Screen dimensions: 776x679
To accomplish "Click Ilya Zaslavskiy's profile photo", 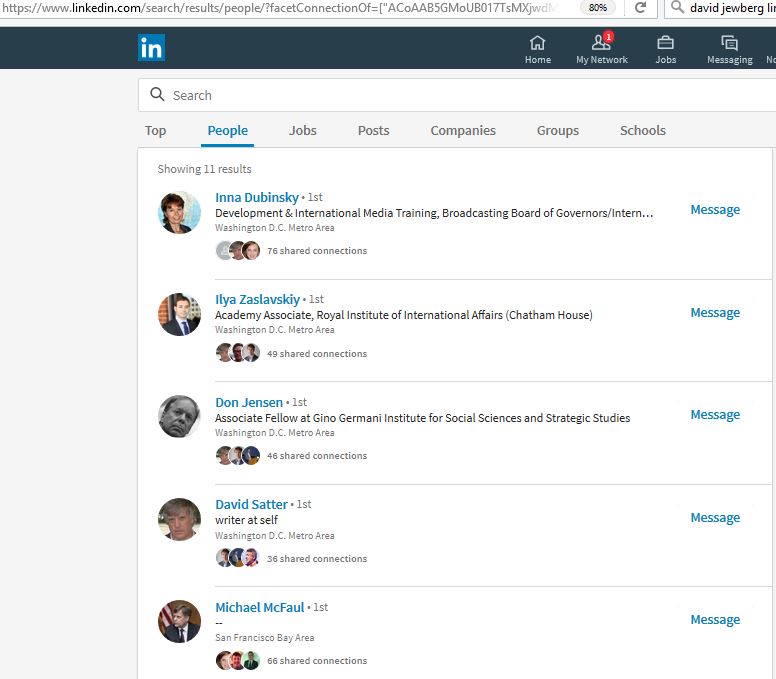I will pos(179,314).
